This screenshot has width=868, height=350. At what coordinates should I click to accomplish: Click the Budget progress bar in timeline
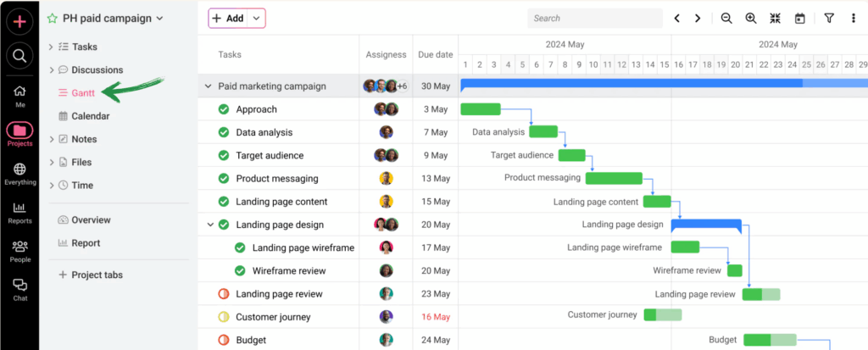(x=770, y=340)
